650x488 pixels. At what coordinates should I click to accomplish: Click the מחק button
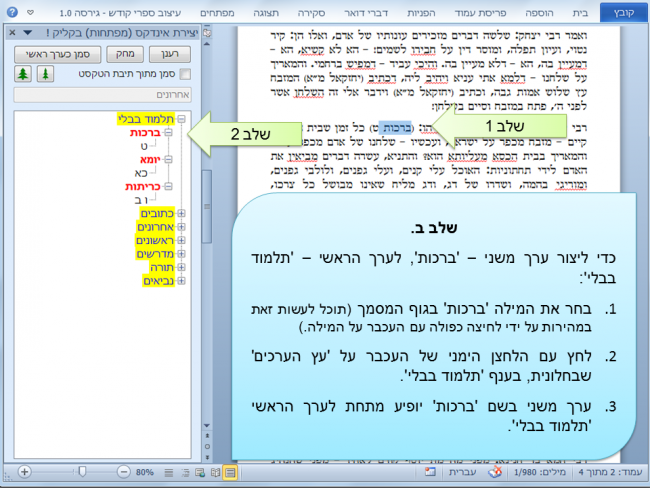click(x=125, y=54)
